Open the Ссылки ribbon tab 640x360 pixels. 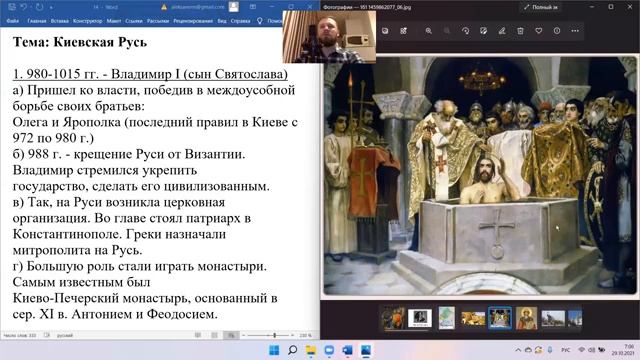(x=134, y=21)
